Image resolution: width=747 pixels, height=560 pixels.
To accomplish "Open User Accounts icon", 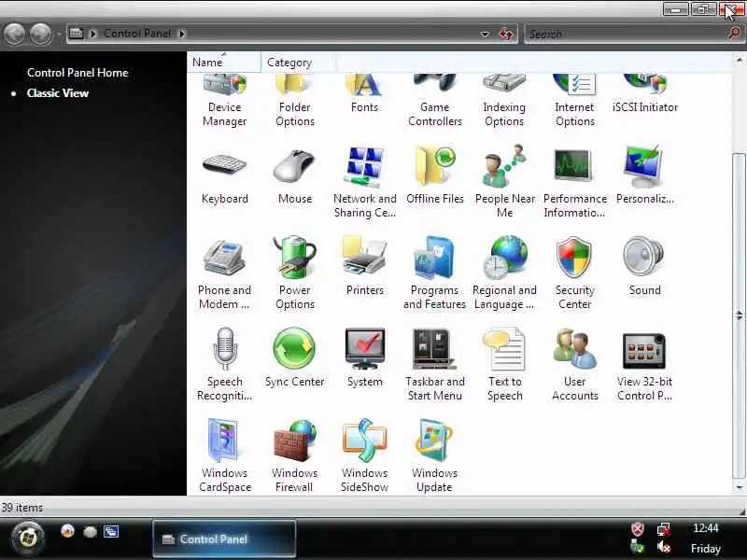I will (x=574, y=365).
